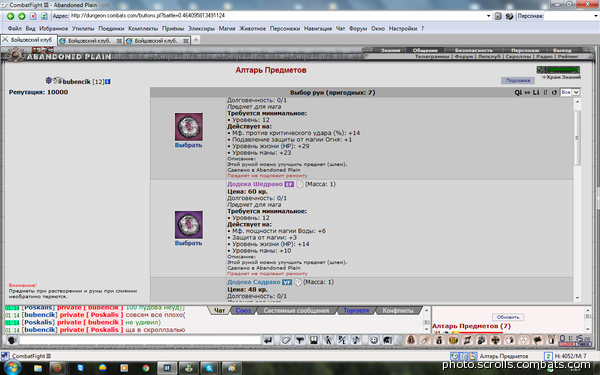Click the enter arrow to send message
This screenshot has width=600, height=375.
point(268,340)
